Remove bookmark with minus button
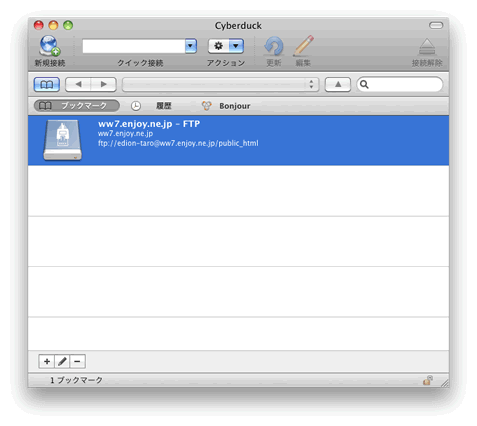Viewport: 477px width, 426px height. (77, 361)
